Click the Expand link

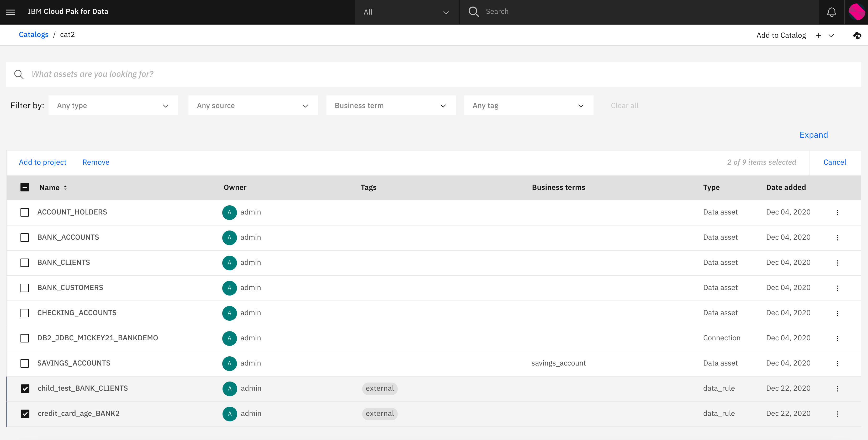click(x=813, y=135)
